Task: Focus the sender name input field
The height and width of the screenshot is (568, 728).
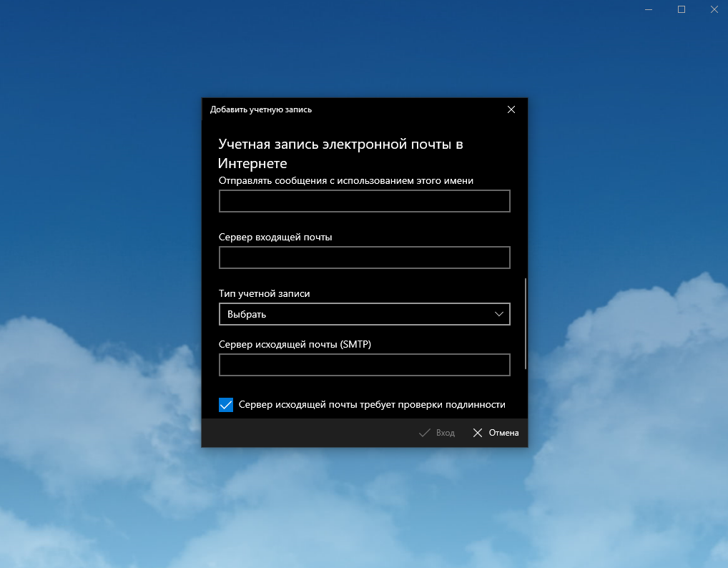Action: [x=364, y=202]
